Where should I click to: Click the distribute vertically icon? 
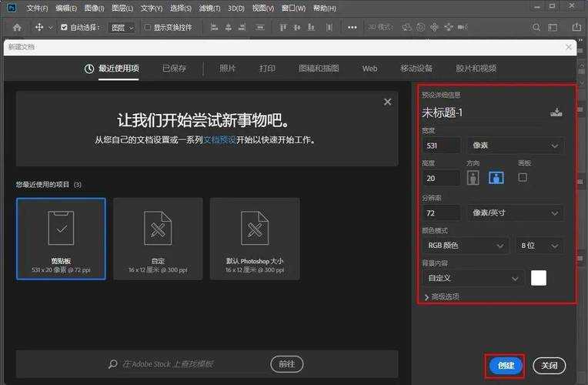pyautogui.click(x=329, y=27)
